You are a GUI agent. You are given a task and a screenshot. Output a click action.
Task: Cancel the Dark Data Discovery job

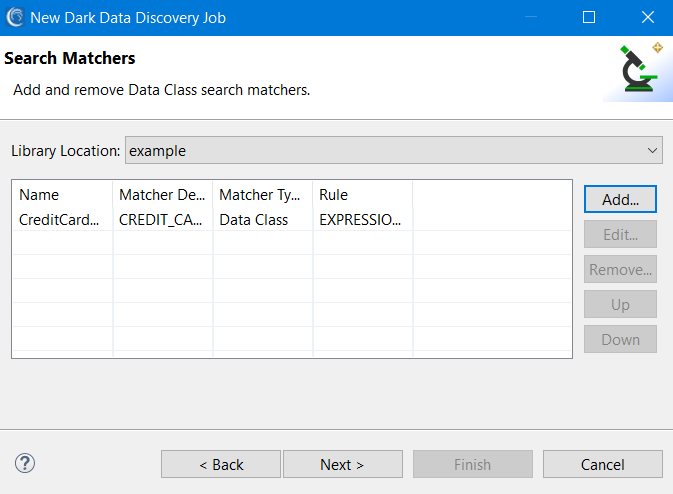pyautogui.click(x=603, y=464)
